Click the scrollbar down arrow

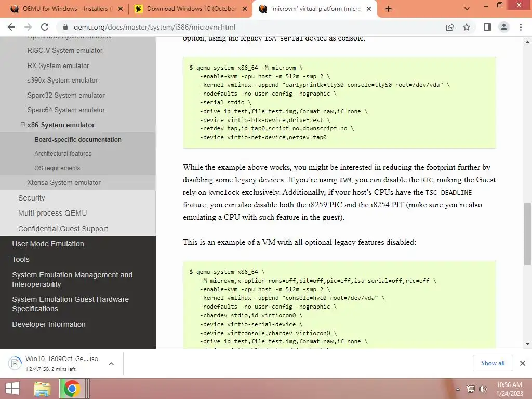(x=527, y=344)
